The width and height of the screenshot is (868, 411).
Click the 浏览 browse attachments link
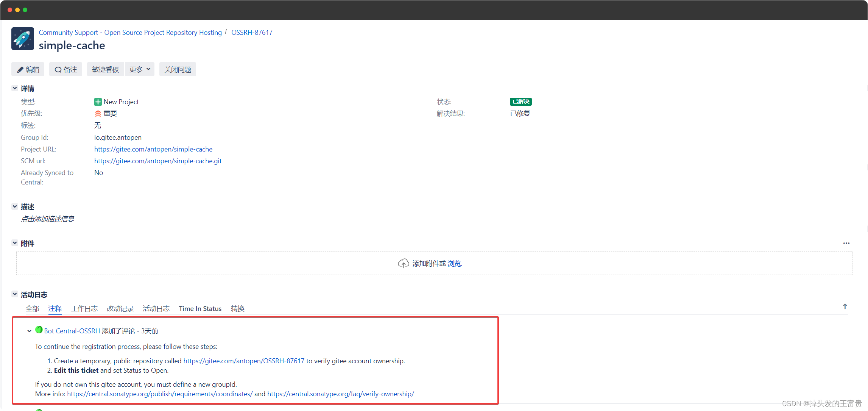point(455,264)
